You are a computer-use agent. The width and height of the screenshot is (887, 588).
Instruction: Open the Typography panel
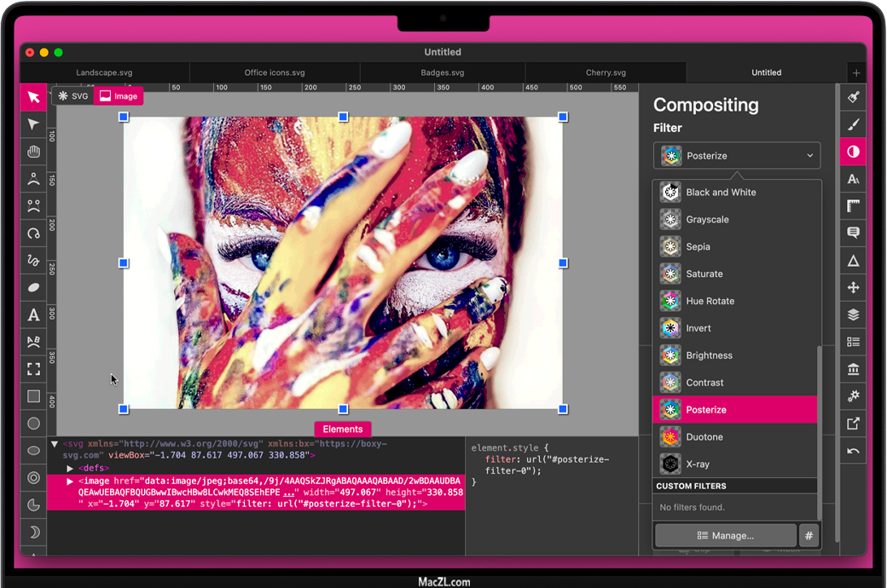853,179
